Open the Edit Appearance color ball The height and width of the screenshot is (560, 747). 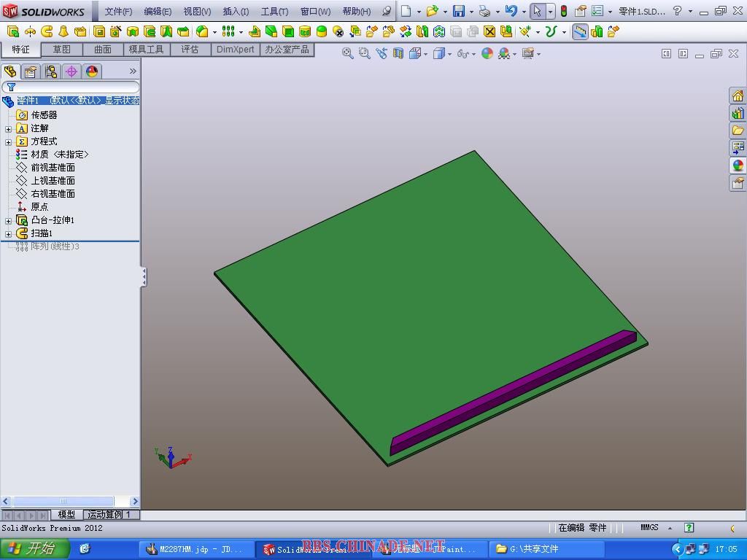(x=487, y=53)
